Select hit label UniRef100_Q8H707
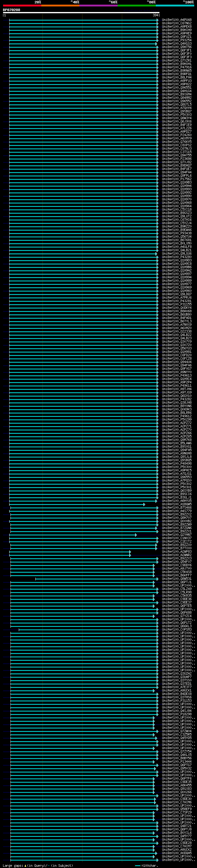Screen dimensions: 197x868 coord(176,518)
